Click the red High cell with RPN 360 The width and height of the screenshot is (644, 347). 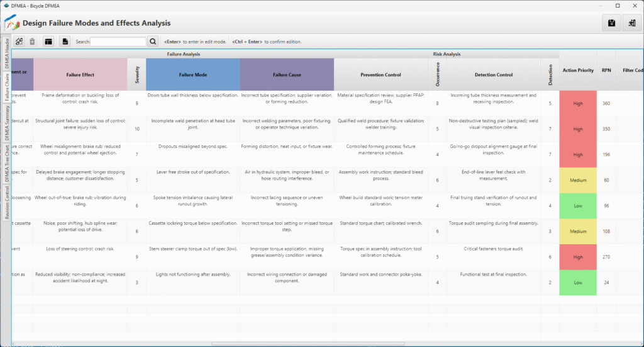tap(577, 103)
